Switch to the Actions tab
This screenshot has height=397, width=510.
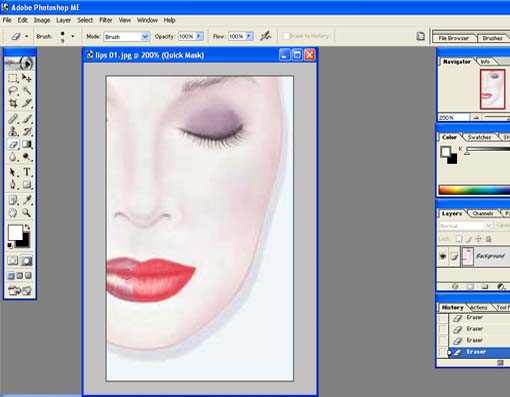pos(479,307)
